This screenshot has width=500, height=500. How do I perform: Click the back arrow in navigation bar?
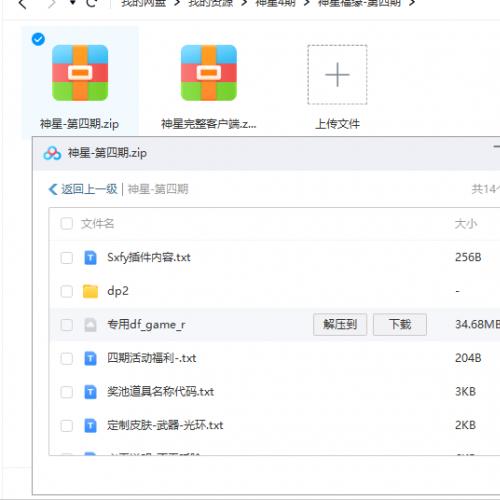click(x=22, y=4)
